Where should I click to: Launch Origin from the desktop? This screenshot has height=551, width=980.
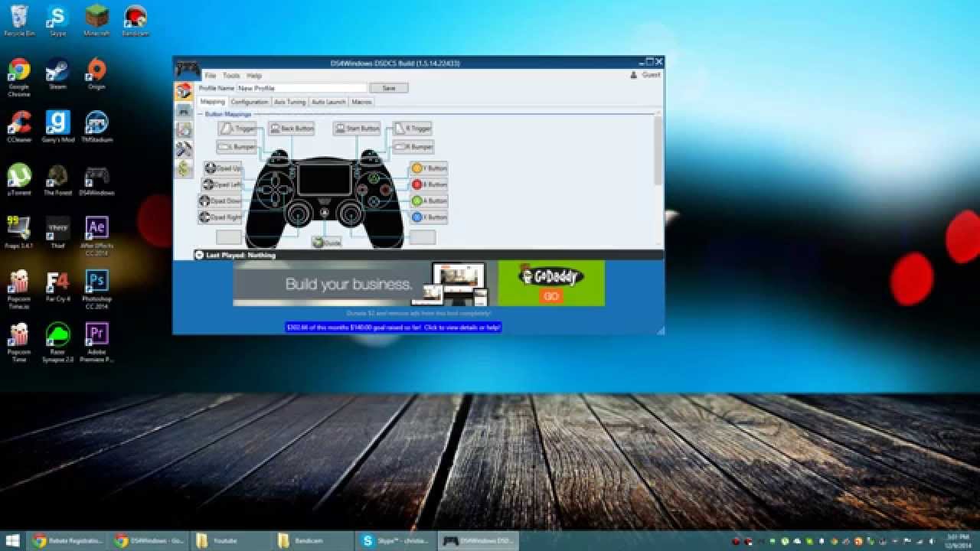[96, 73]
